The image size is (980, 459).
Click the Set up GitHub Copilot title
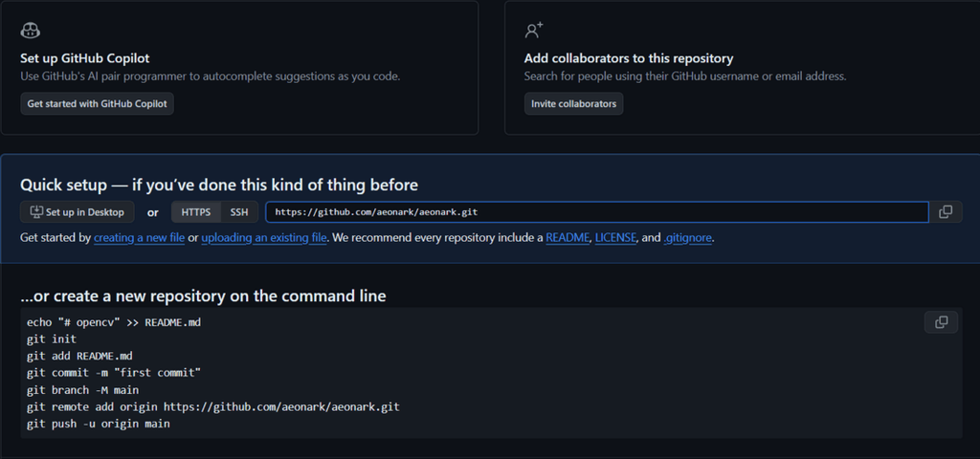click(84, 58)
